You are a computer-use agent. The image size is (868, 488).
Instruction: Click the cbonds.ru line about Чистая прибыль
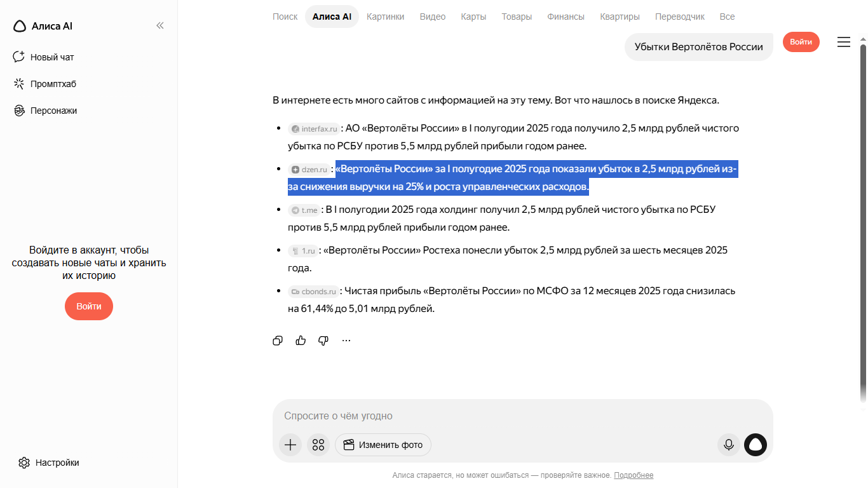click(512, 300)
